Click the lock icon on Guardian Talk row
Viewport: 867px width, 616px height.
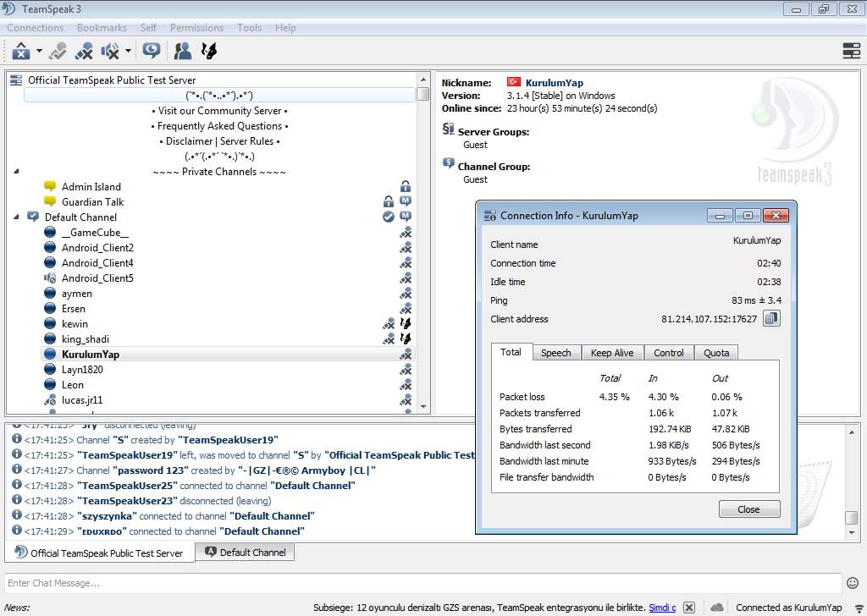(389, 201)
